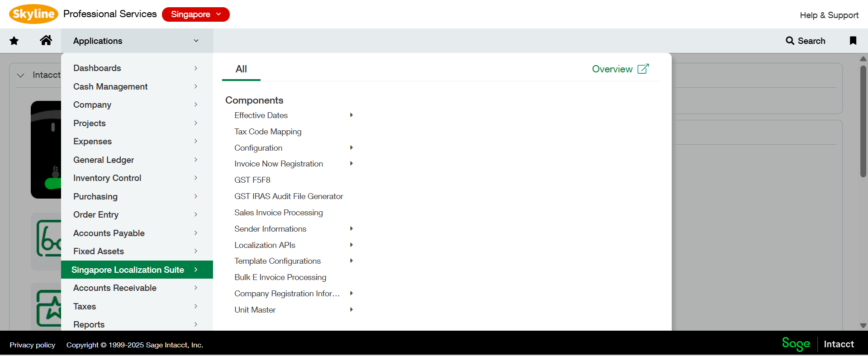Expand Invoice Now Registration submenu arrow

point(351,164)
